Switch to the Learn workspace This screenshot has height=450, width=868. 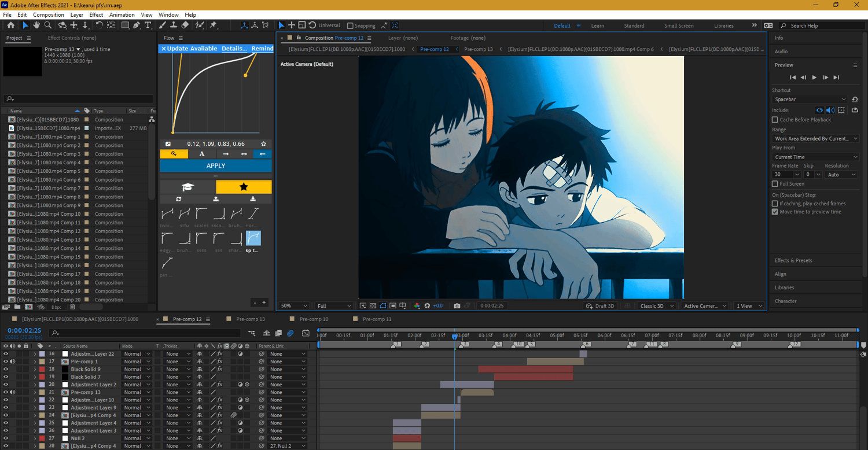[598, 25]
